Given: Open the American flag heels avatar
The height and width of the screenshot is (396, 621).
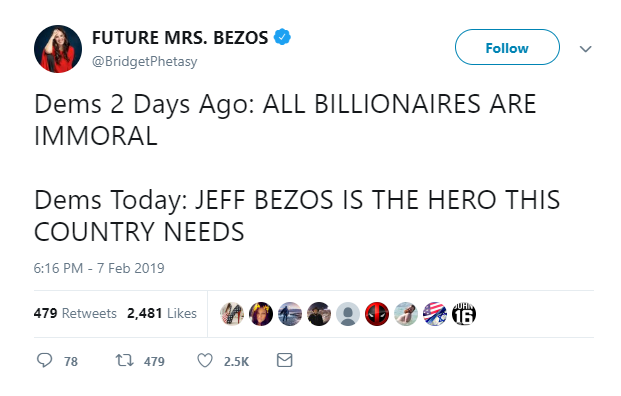Looking at the screenshot, I should tap(232, 314).
